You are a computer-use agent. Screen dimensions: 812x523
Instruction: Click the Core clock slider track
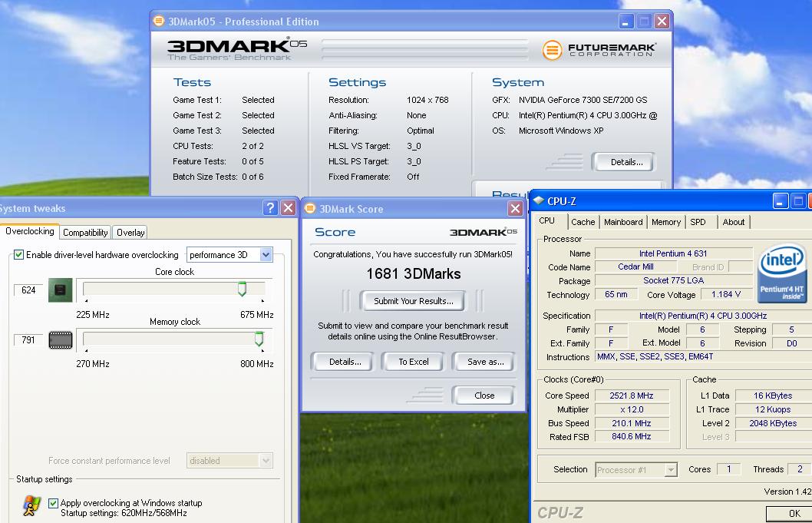coord(174,289)
